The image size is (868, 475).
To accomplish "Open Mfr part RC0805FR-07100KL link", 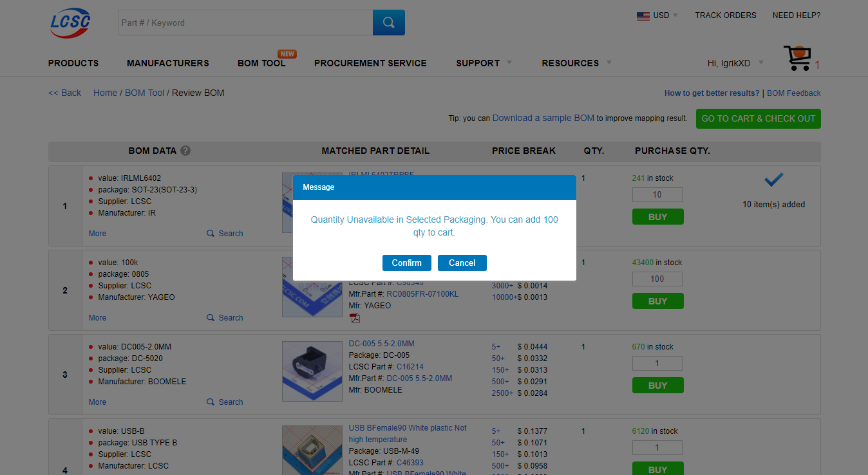I will [x=422, y=294].
